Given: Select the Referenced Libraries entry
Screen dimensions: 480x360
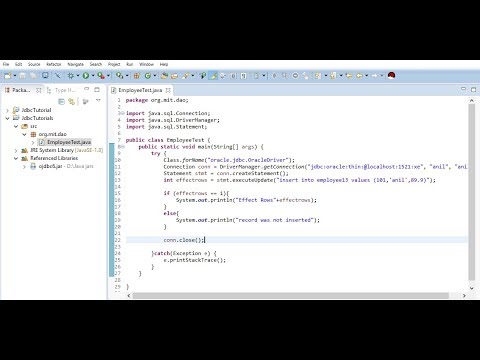Looking at the screenshot, I should point(54,158).
